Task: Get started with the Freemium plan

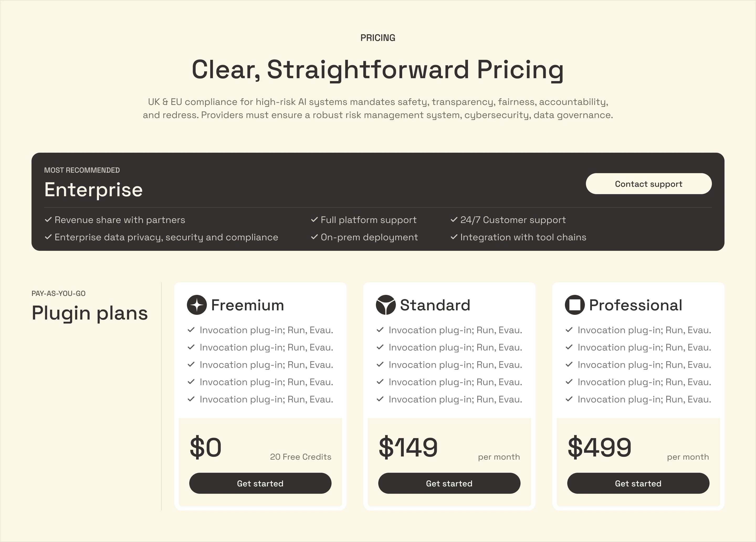Action: (x=260, y=483)
